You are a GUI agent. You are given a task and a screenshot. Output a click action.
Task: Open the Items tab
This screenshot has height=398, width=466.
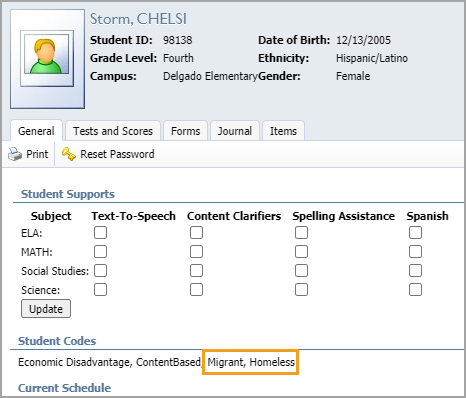(x=283, y=131)
